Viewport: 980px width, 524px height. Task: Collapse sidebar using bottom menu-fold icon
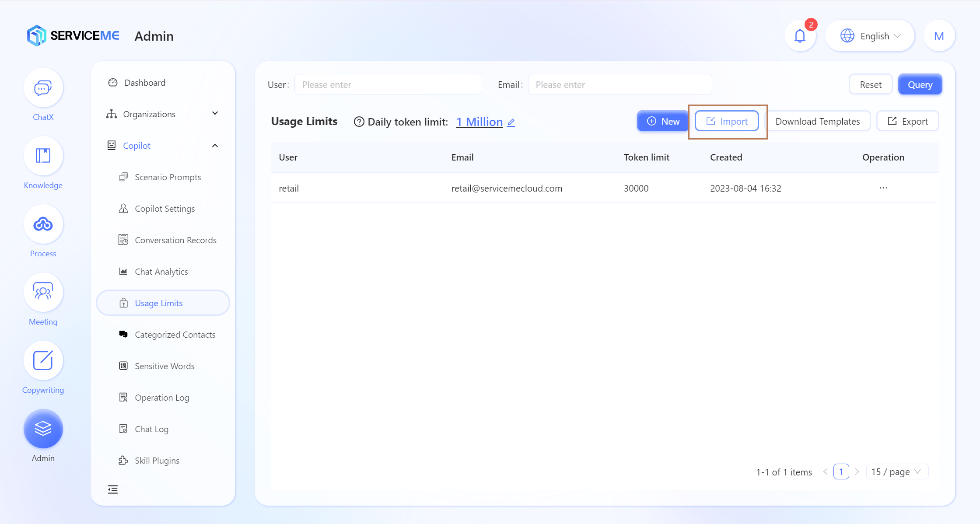[x=113, y=489]
